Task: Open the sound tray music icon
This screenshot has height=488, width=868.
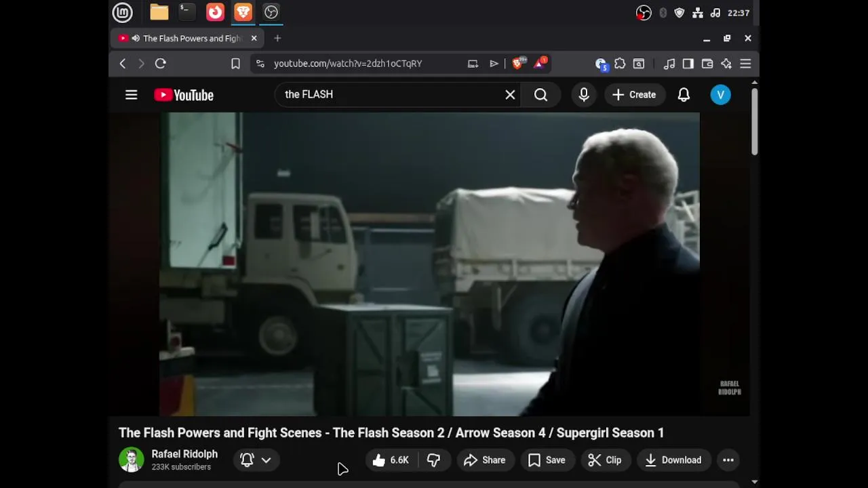Action: click(x=715, y=13)
